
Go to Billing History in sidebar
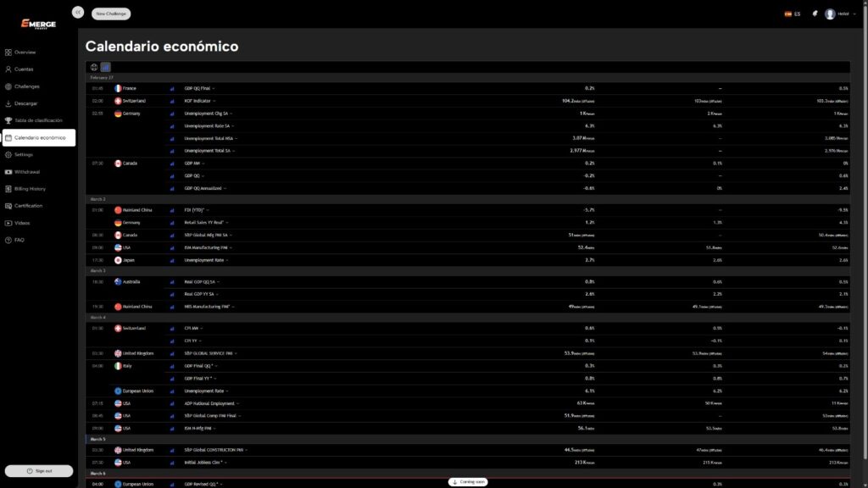coord(30,189)
